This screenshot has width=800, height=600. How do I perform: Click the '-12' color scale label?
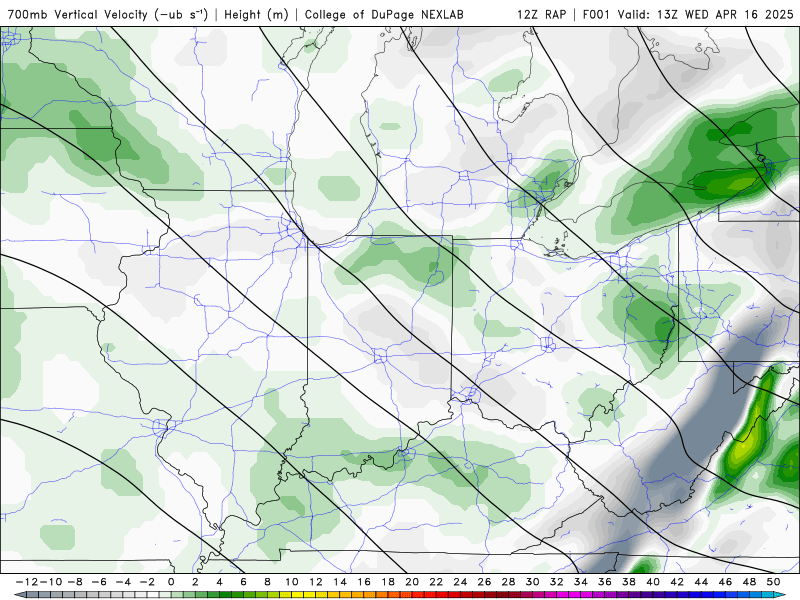pos(26,582)
